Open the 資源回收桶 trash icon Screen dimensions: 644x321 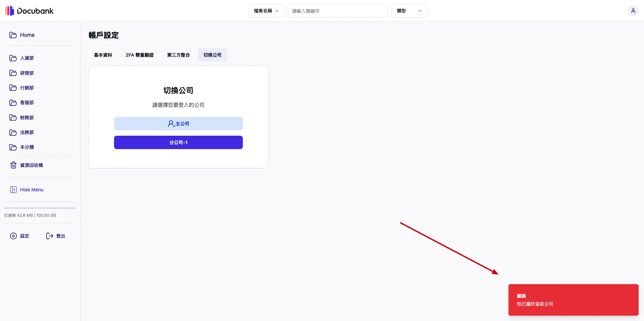pos(13,165)
